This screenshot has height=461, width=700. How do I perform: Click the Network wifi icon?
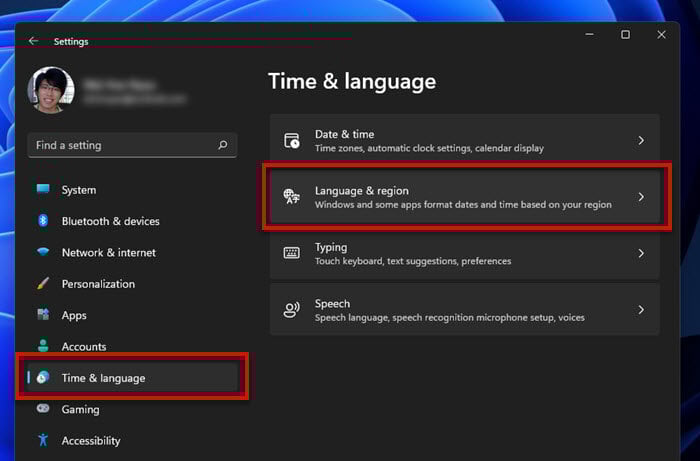[x=43, y=252]
